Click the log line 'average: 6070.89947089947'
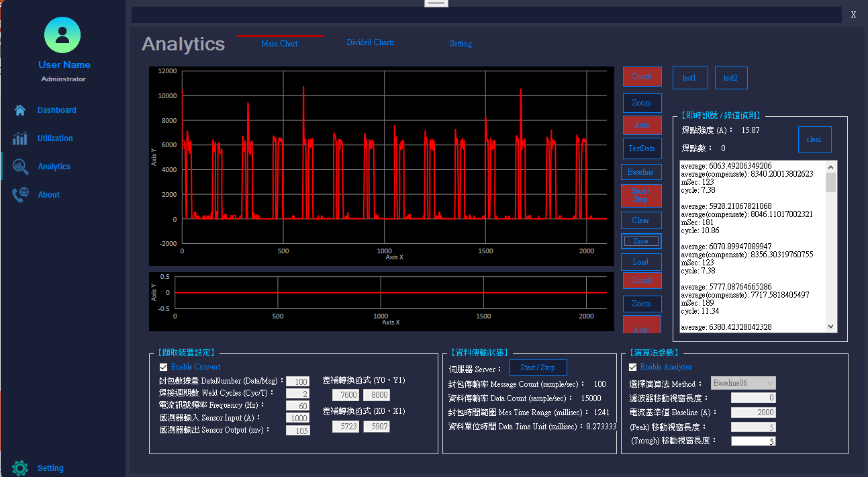The width and height of the screenshot is (868, 477). click(726, 247)
